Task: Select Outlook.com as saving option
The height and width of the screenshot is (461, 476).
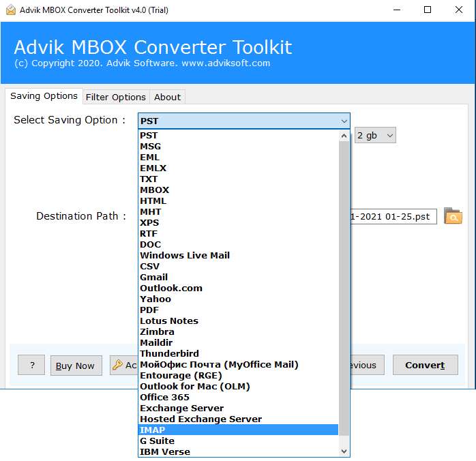Action: coord(238,288)
